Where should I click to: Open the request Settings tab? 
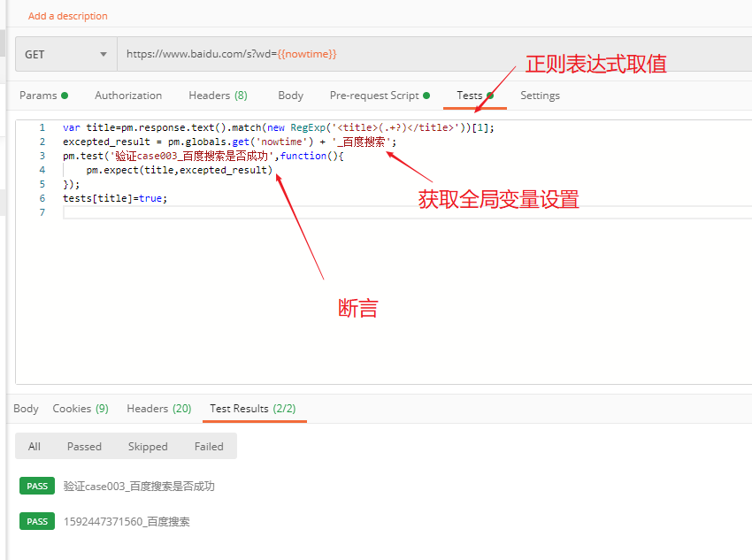540,96
